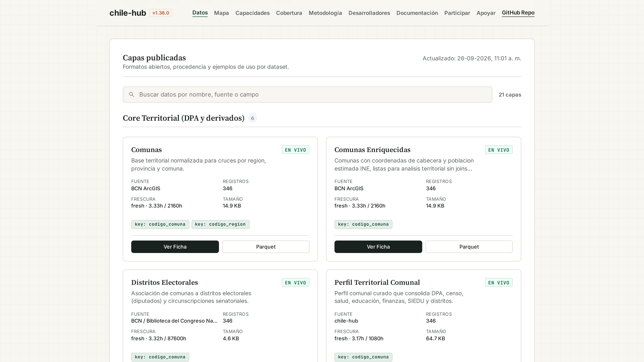
Task: Click the v1.38.0 version badge
Action: [x=161, y=13]
